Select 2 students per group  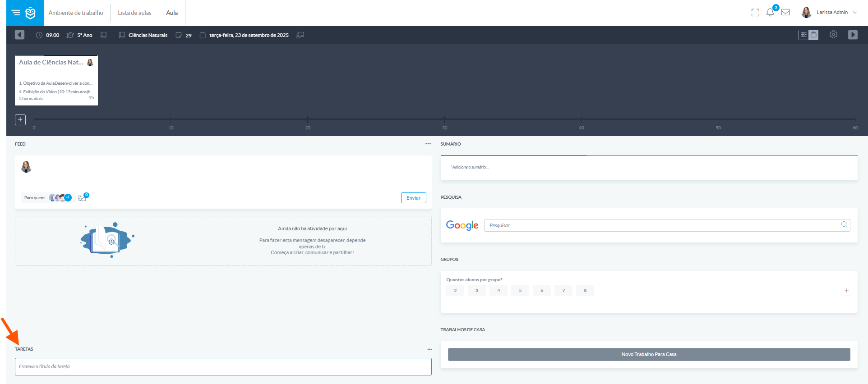455,290
